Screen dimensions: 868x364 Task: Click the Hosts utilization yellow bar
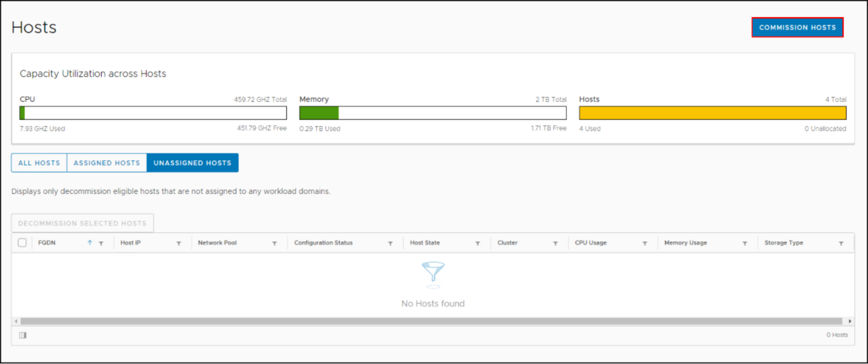click(713, 113)
